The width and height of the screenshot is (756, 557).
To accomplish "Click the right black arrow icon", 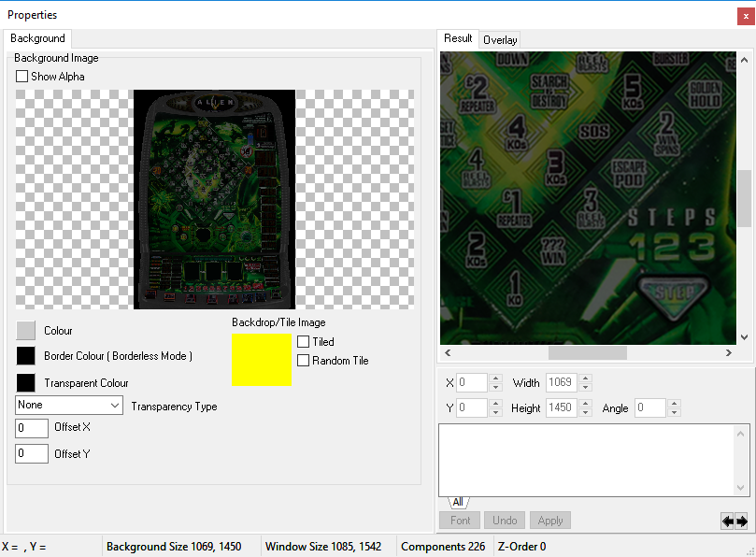I will (x=742, y=521).
